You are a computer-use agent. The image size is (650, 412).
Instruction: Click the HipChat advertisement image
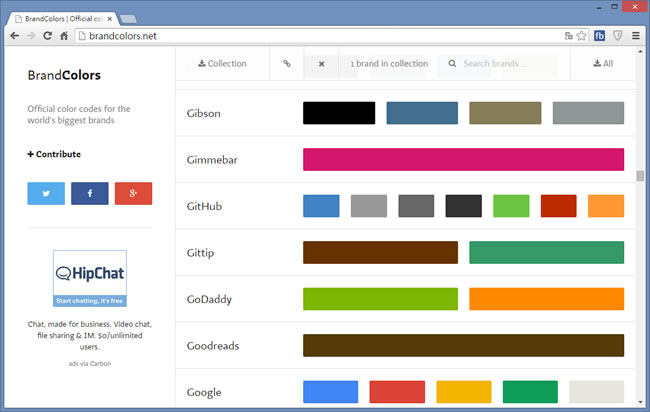coord(89,278)
